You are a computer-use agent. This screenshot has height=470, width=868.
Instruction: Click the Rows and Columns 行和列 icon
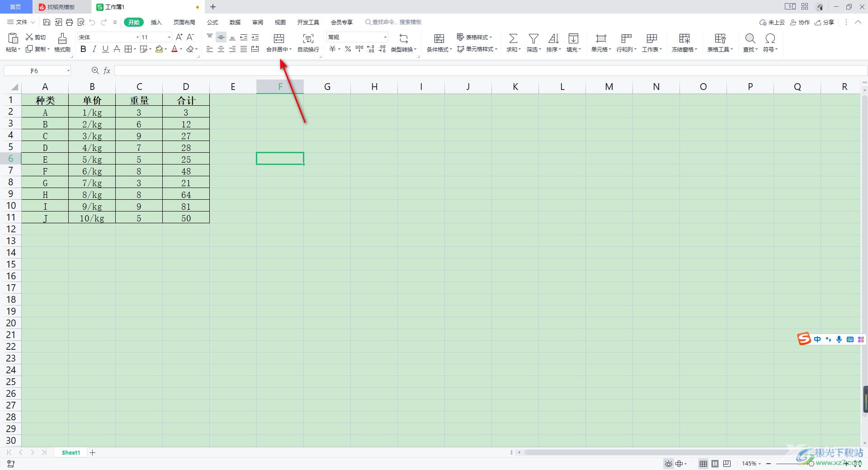click(x=626, y=38)
